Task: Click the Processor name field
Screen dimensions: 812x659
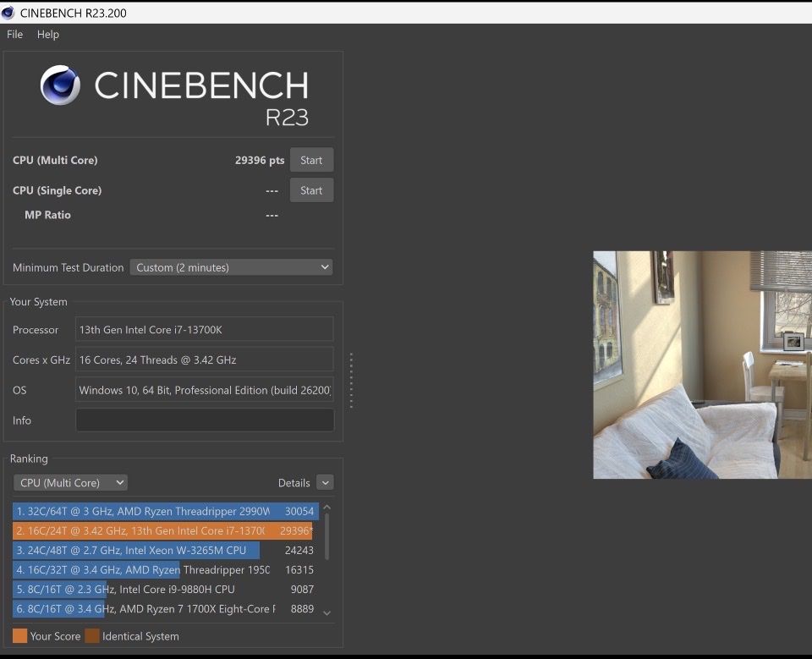Action: [x=205, y=330]
